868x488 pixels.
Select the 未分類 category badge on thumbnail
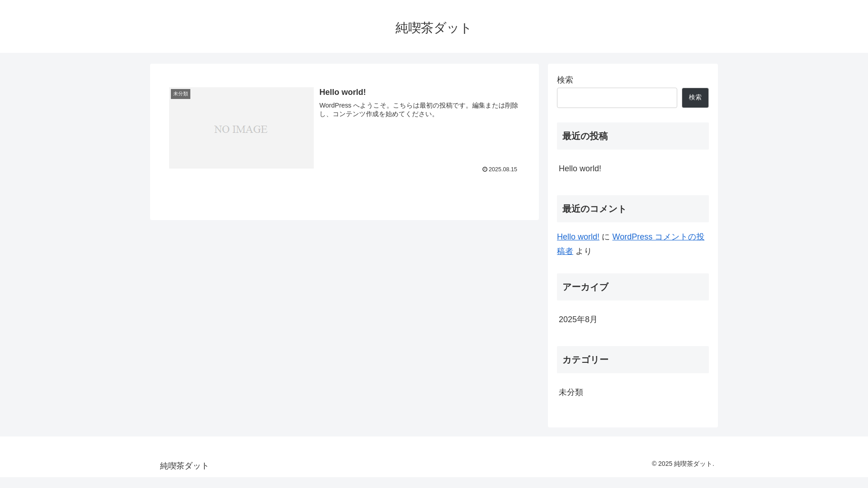tap(180, 94)
